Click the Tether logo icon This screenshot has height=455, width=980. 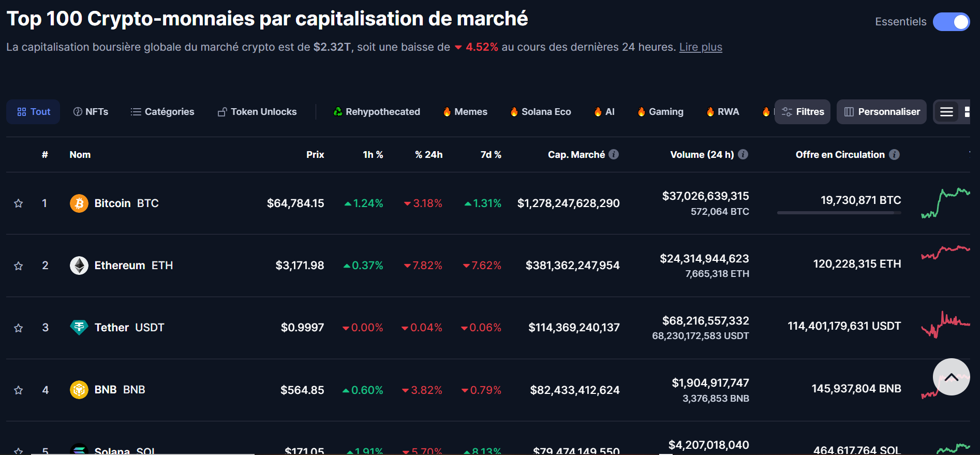79,328
